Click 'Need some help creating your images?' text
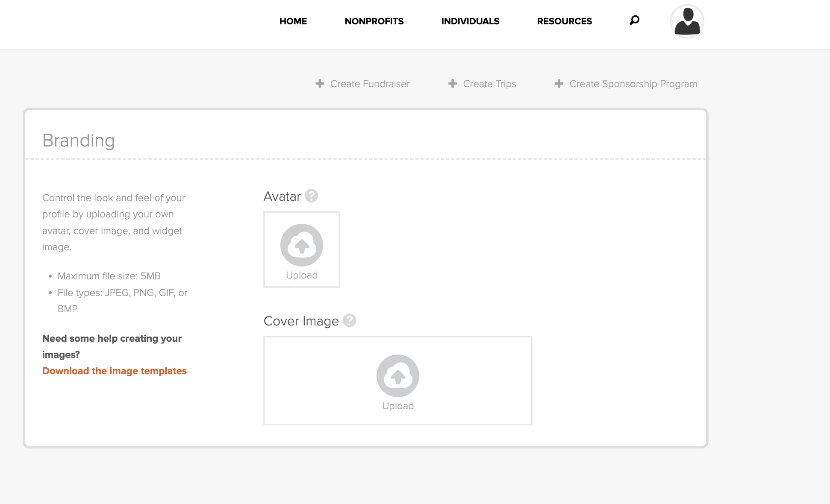Image resolution: width=830 pixels, height=504 pixels. tap(112, 346)
